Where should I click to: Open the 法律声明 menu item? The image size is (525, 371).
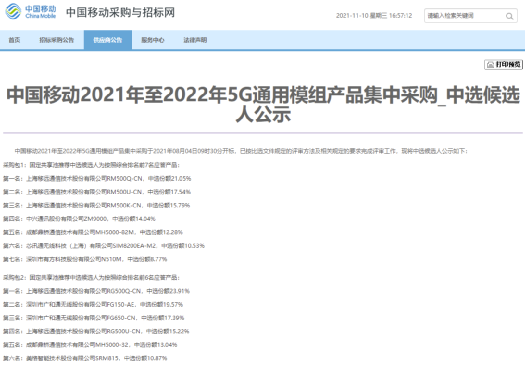[x=195, y=40]
